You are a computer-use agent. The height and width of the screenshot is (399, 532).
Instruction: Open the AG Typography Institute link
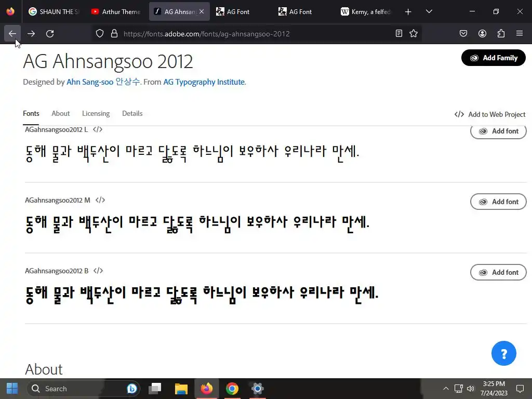(204, 82)
